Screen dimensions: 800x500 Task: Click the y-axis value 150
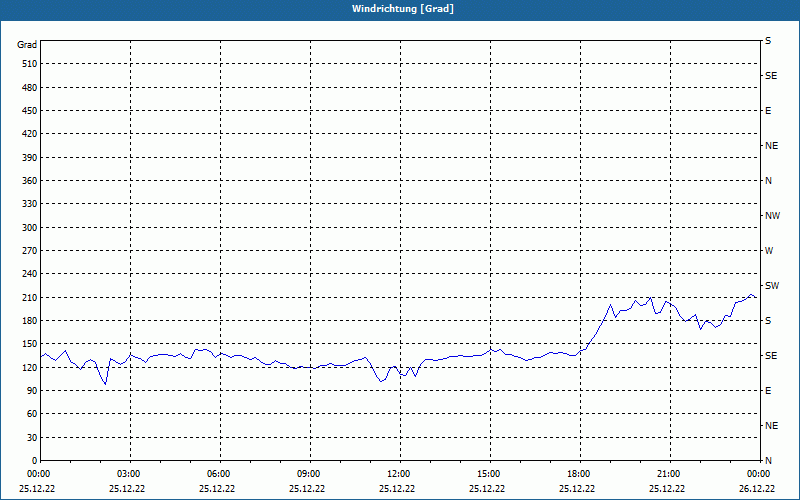click(x=30, y=344)
